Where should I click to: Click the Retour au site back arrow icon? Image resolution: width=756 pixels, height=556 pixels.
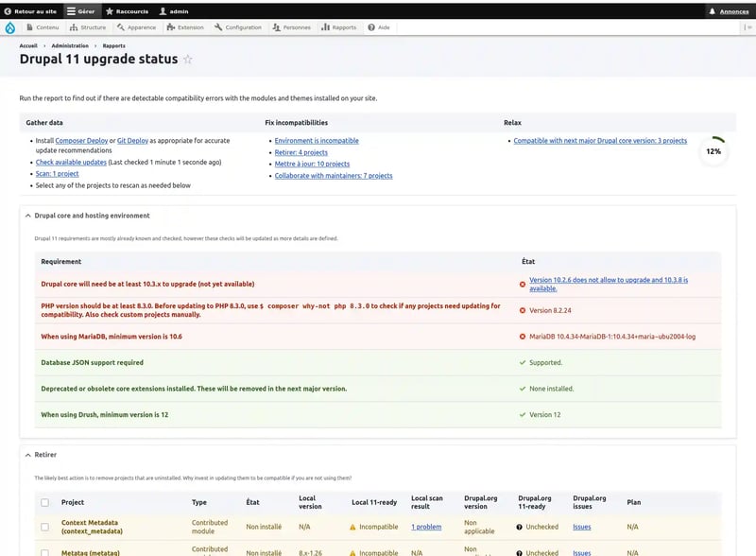click(8, 11)
